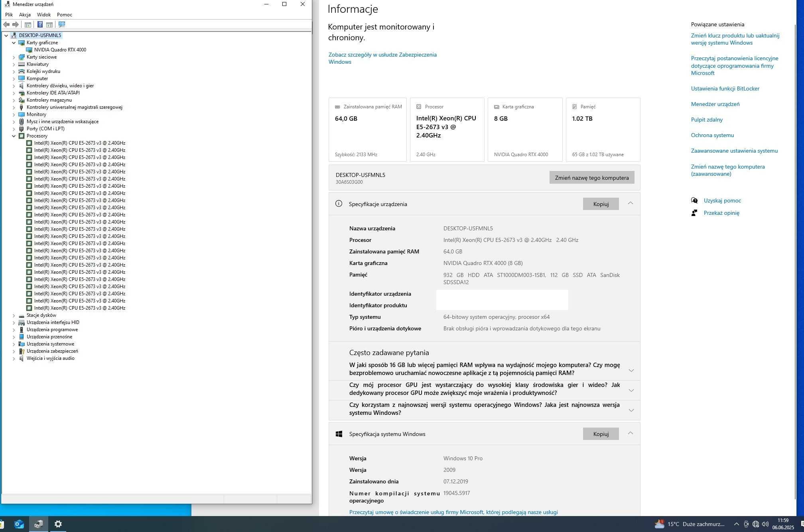Click the Urządzenia zabezpieczeń security icon
The height and width of the screenshot is (532, 804).
click(22, 351)
